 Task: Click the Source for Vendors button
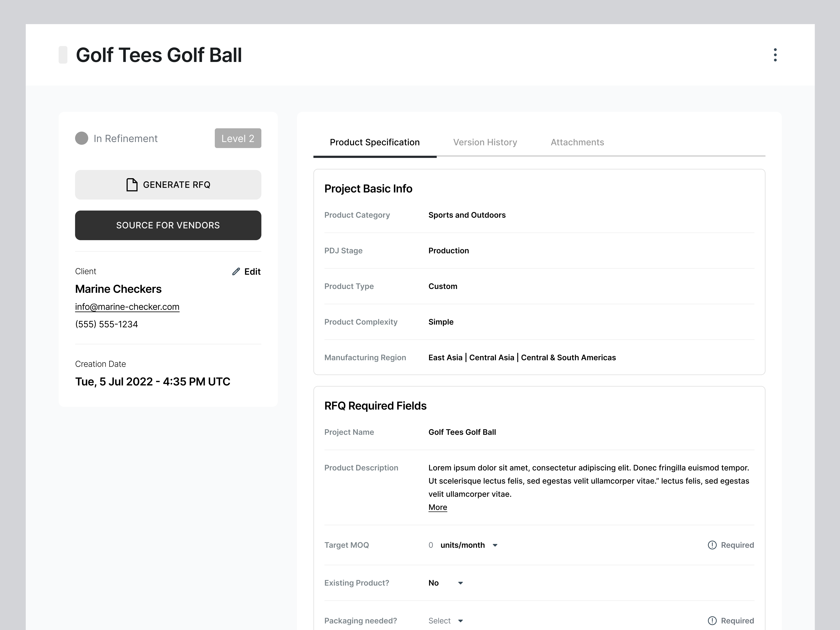click(x=168, y=225)
